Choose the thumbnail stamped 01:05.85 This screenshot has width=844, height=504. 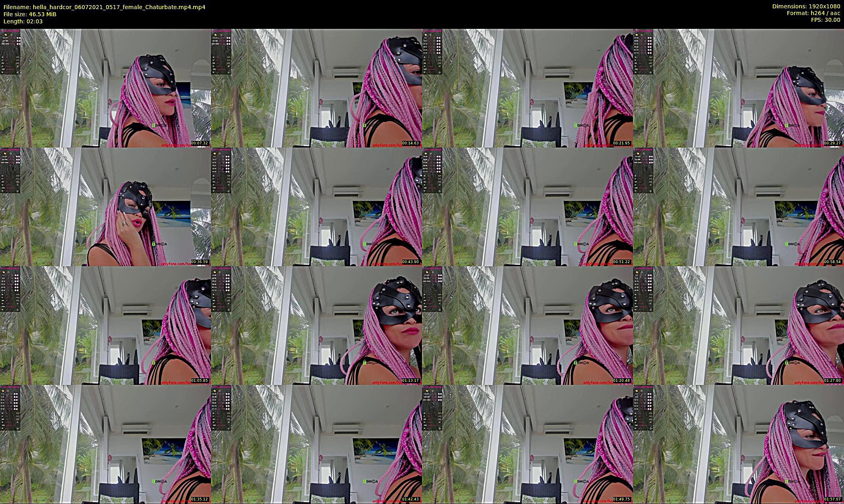(105, 326)
